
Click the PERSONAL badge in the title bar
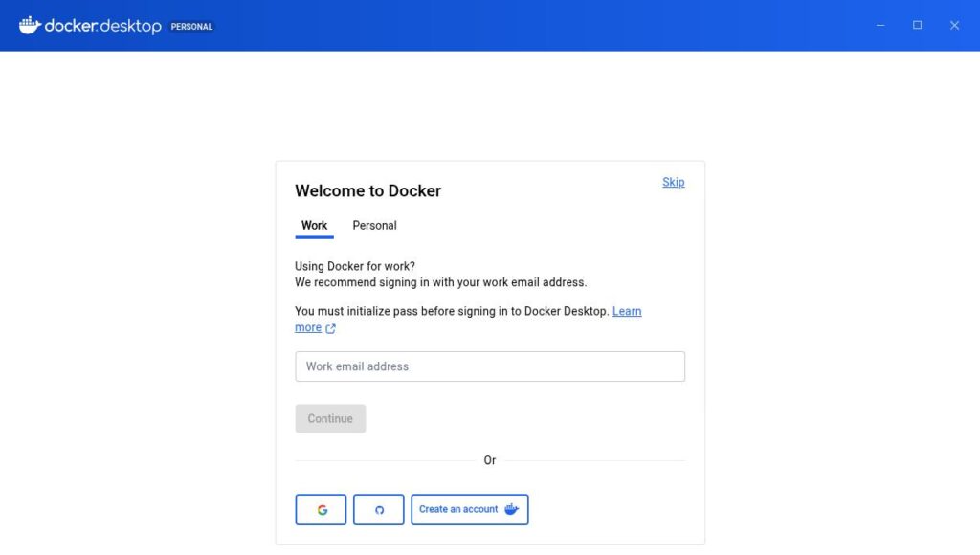coord(191,27)
